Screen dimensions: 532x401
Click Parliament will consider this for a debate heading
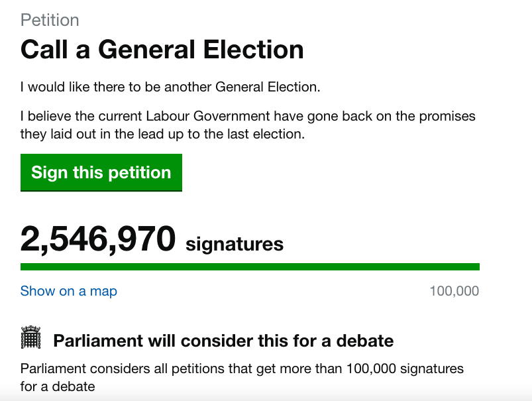223,341
